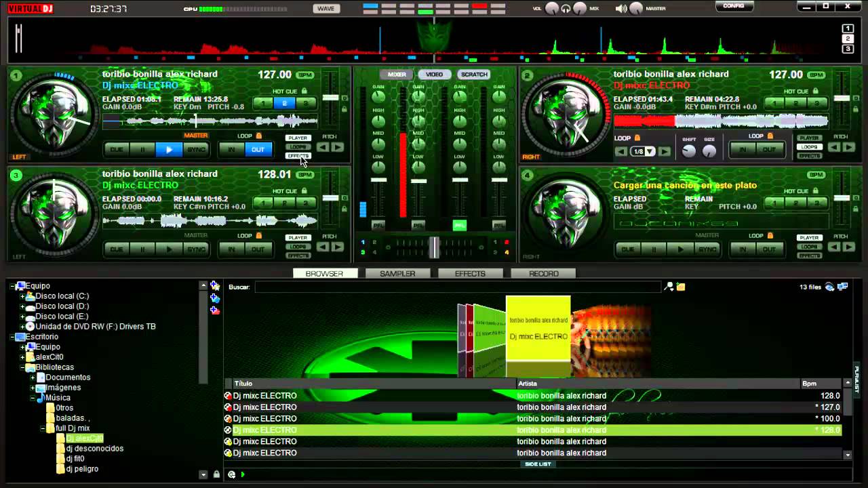
Task: Collapse the full Dj mix folder node
Action: tap(43, 428)
